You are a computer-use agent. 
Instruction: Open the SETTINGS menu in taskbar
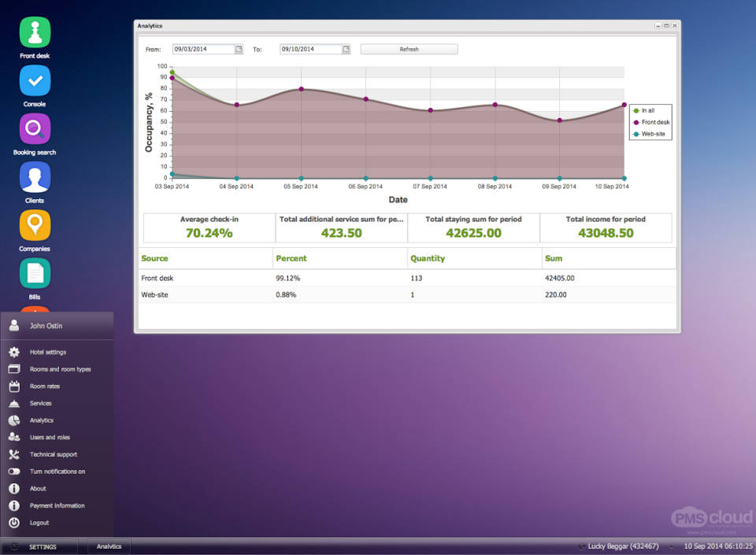43,546
